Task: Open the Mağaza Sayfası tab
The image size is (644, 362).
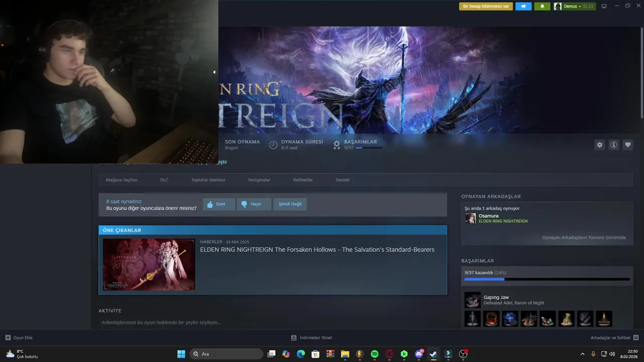Action: tap(121, 180)
